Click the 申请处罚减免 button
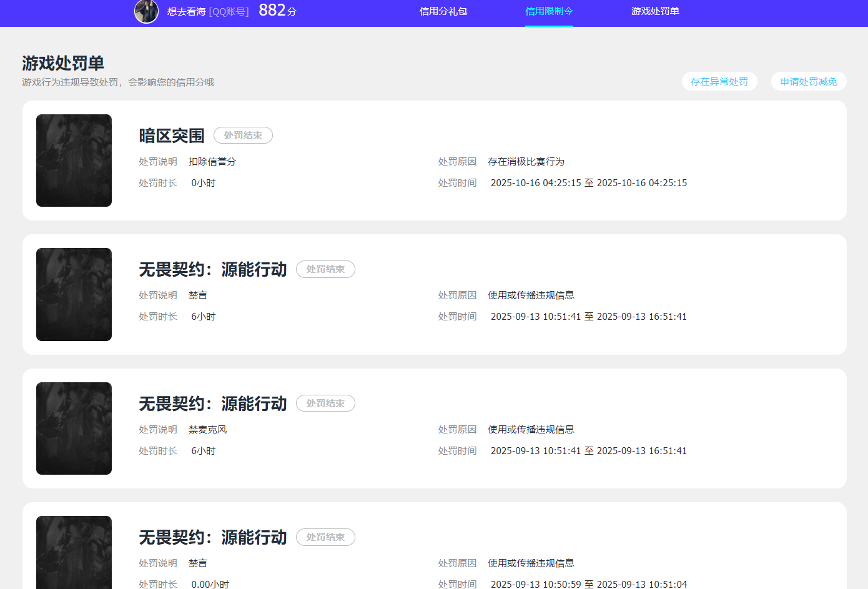This screenshot has width=868, height=589. (809, 81)
